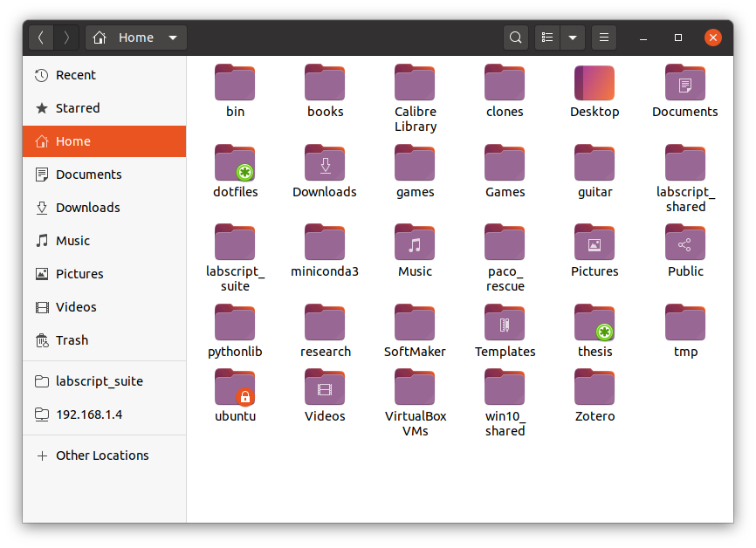Select the books folder icon
Screen dimensions: 756x548
(x=325, y=83)
